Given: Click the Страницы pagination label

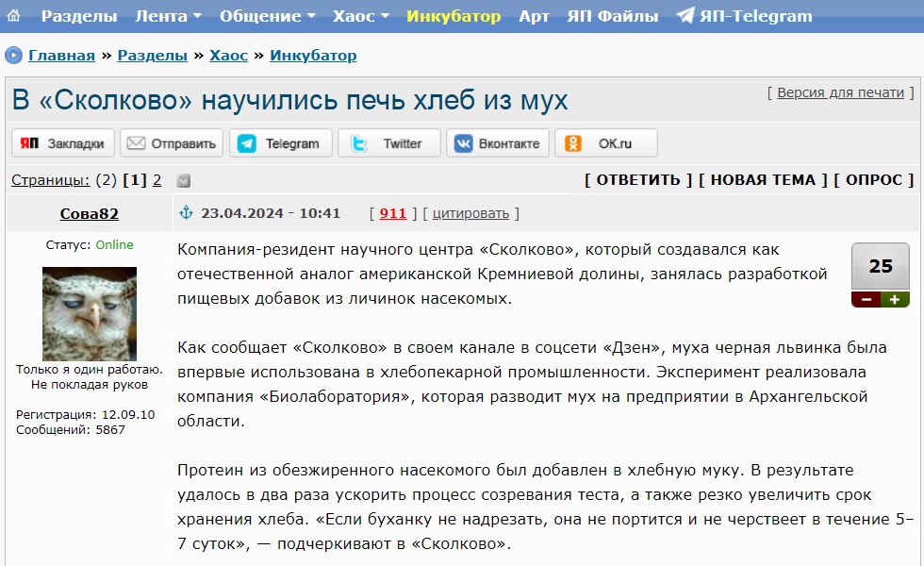Looking at the screenshot, I should click(x=51, y=180).
